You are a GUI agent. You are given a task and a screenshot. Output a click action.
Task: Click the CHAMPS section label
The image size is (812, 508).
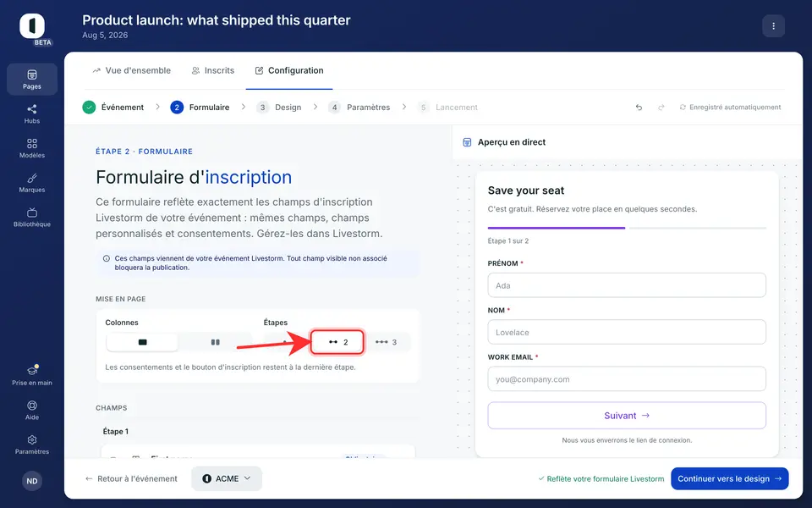click(112, 408)
